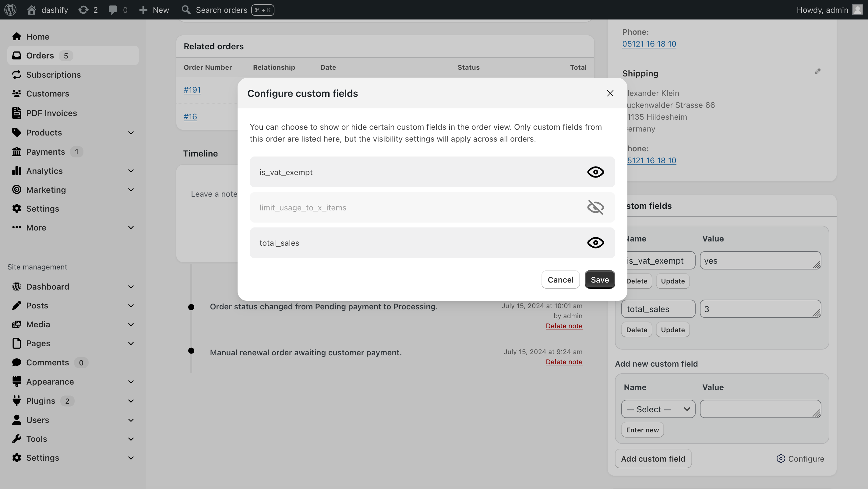The height and width of the screenshot is (489, 868).
Task: Click the Pages document icon
Action: [16, 343]
